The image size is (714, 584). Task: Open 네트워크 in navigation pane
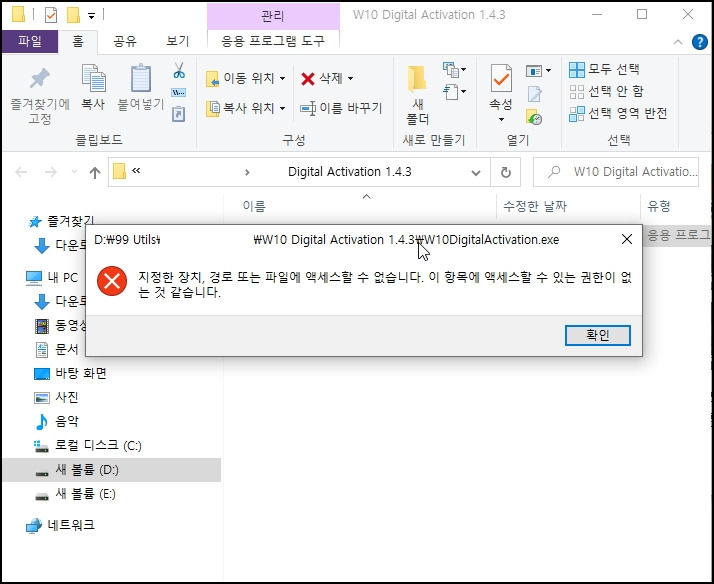coord(60,525)
